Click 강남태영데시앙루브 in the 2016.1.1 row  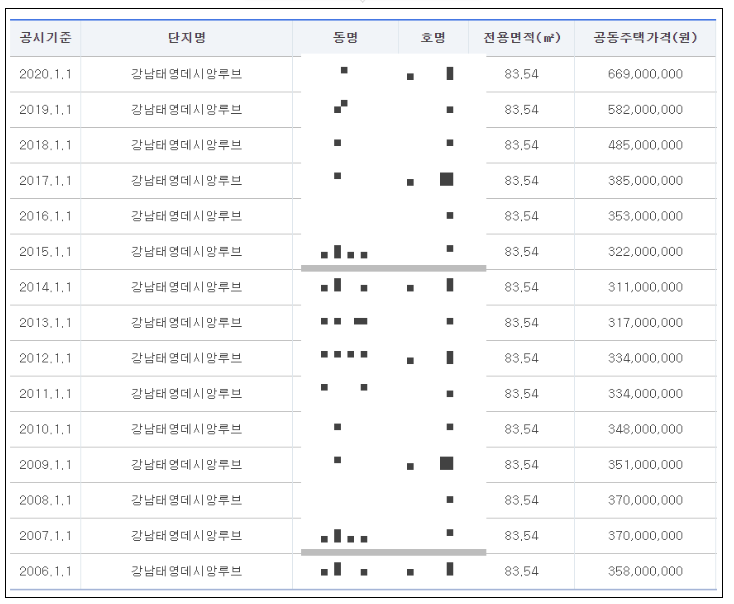186,216
